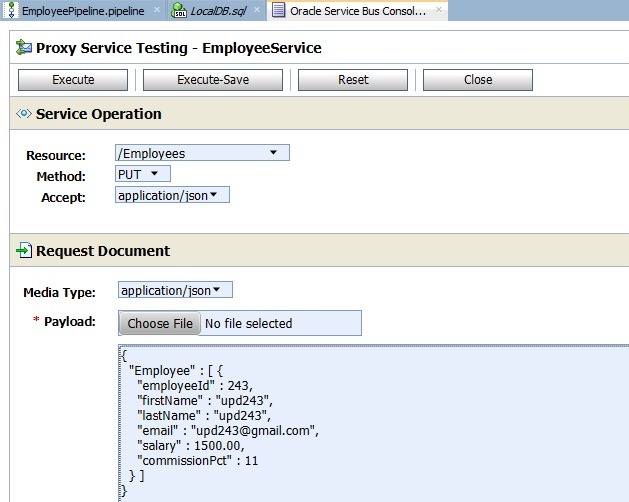This screenshot has height=502, width=629.
Task: Click the Proxy Service Testing header icon
Action: click(24, 48)
